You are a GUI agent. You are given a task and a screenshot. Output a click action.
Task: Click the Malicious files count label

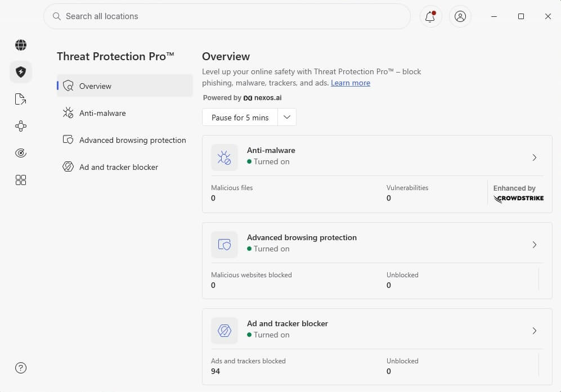232,188
